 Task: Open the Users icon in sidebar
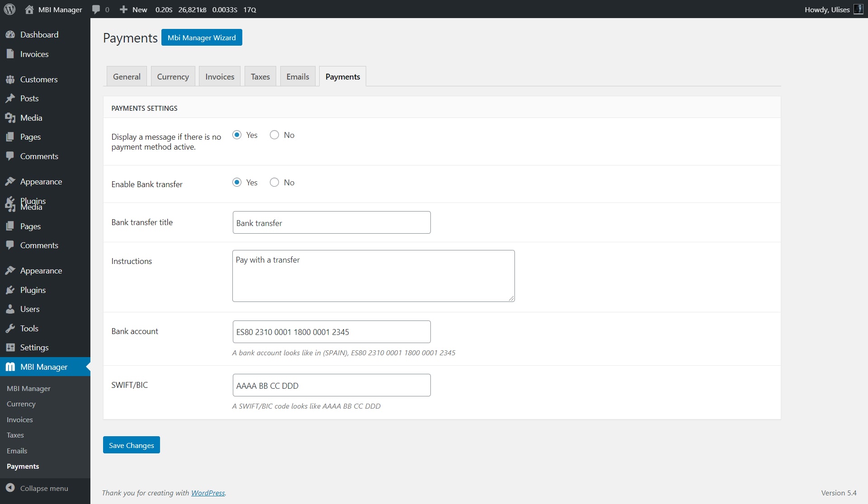point(10,309)
